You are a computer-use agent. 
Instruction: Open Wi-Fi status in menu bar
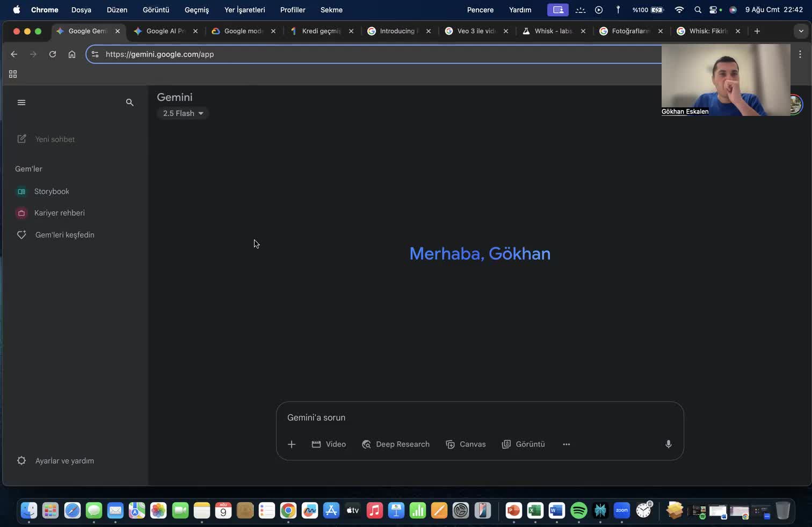(679, 10)
